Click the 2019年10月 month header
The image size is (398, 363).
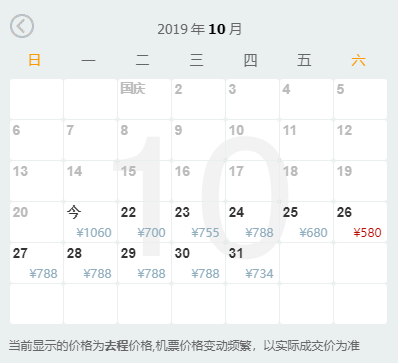(x=199, y=29)
